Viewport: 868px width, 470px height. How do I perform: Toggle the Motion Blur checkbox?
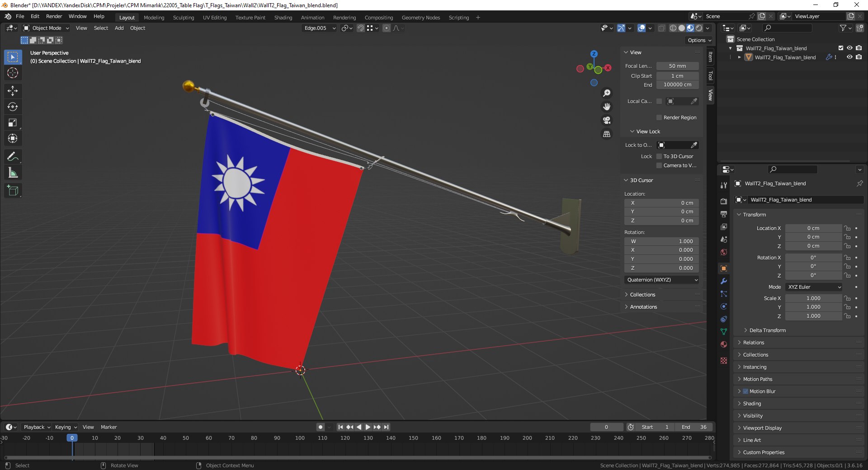pos(745,391)
